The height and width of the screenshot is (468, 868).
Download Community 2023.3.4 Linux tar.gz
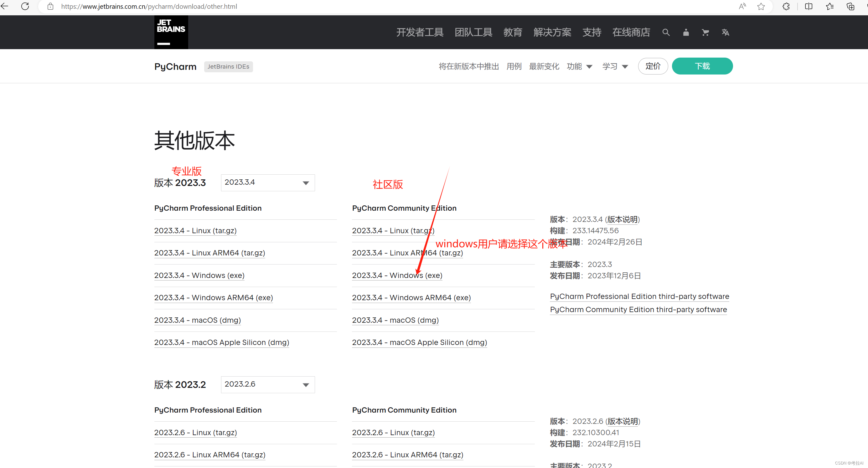393,230
